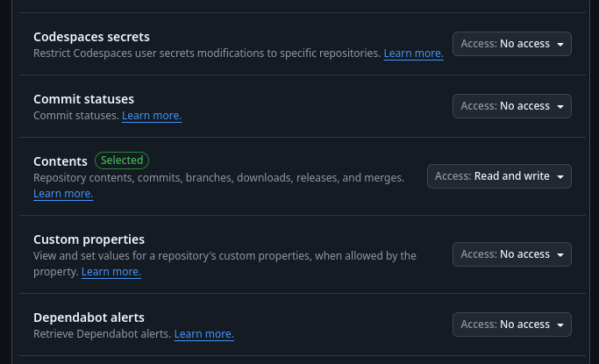Change the Contents 'Read and write' access dropdown
Viewport: 599px width, 364px height.
point(499,176)
